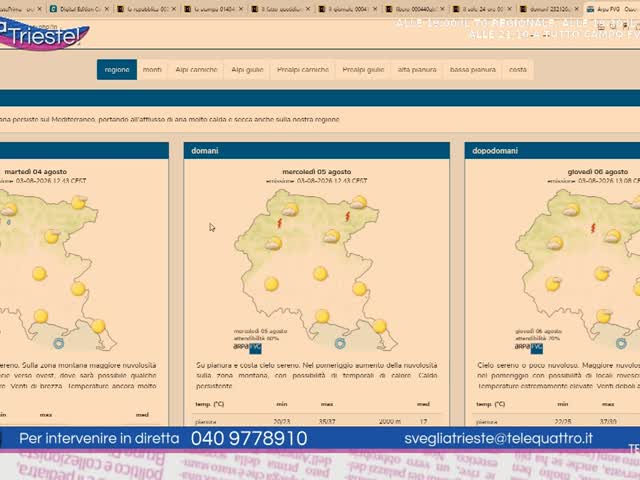Click the 'domani' forecast panel header
The width and height of the screenshot is (640, 480).
coord(317,151)
